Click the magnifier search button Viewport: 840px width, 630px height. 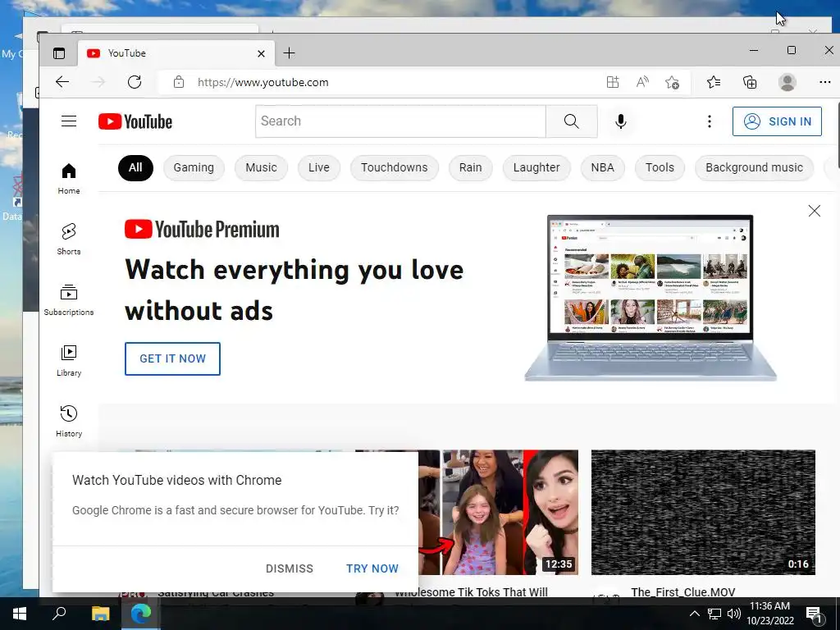point(572,121)
